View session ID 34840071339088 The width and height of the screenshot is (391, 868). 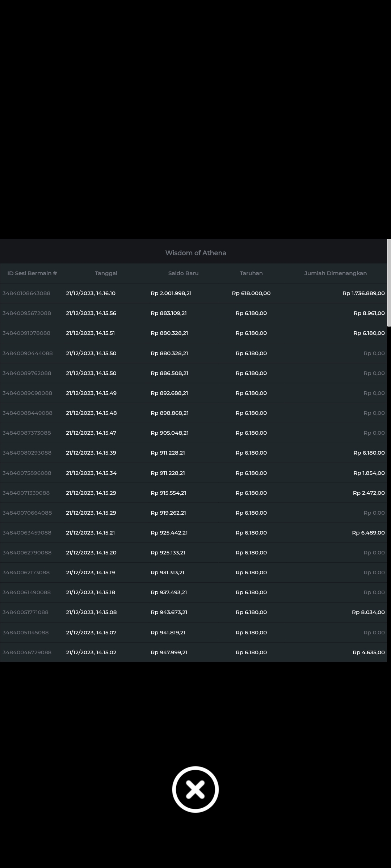(26, 493)
